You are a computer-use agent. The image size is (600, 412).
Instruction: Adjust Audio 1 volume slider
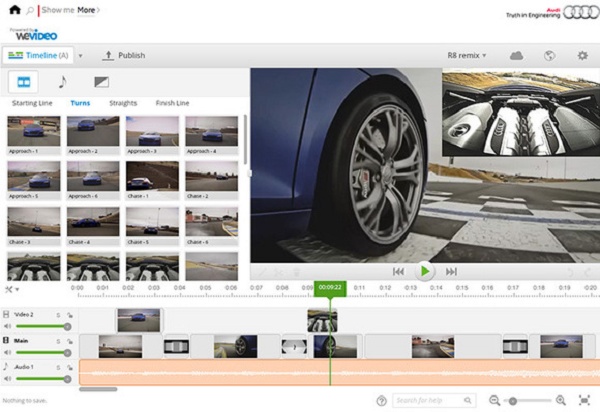point(43,379)
